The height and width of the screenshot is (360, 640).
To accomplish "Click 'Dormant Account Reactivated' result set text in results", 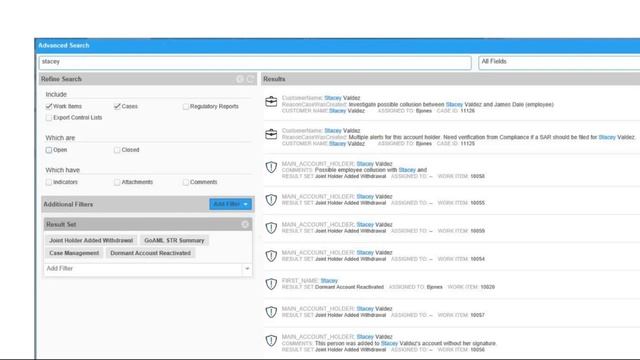I will (349, 287).
